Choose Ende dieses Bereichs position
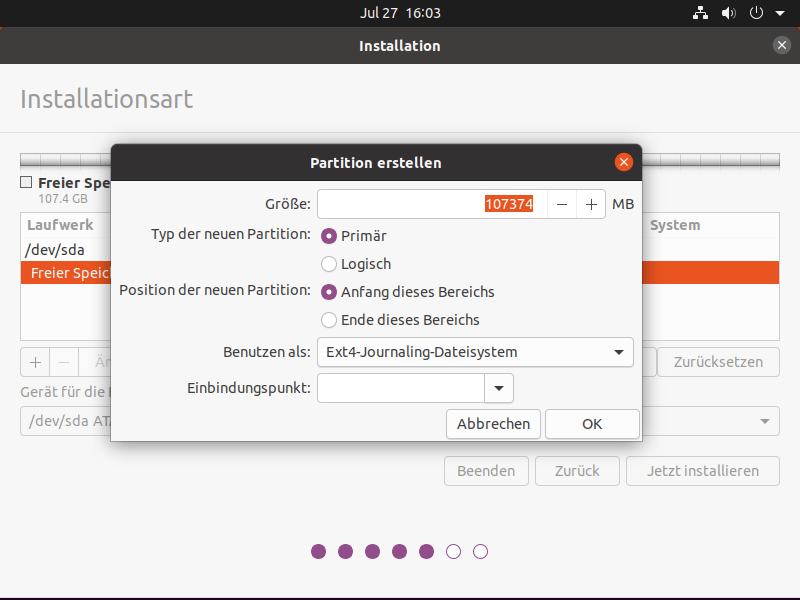 tap(329, 320)
